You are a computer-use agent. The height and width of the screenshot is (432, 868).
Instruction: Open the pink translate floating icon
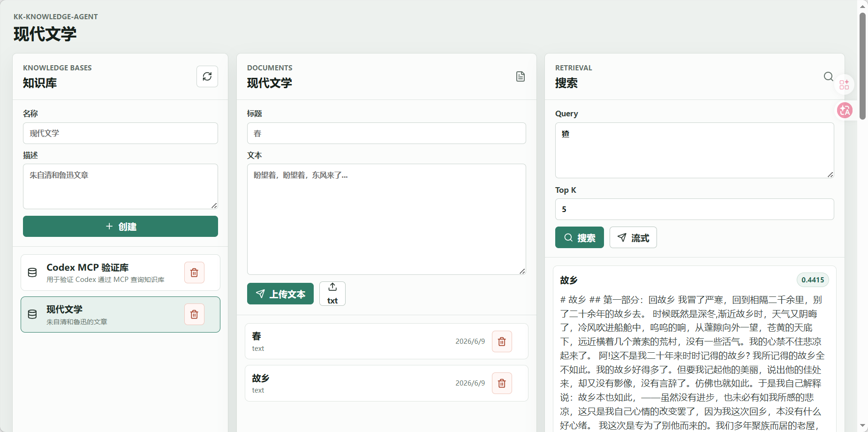(x=845, y=110)
